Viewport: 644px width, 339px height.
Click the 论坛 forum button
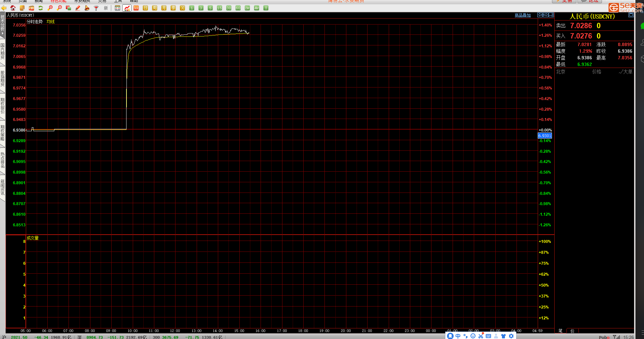(590, 1)
